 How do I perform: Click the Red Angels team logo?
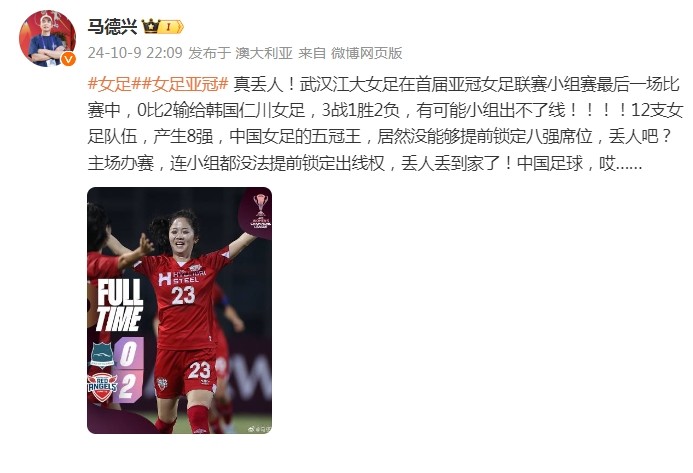point(102,387)
